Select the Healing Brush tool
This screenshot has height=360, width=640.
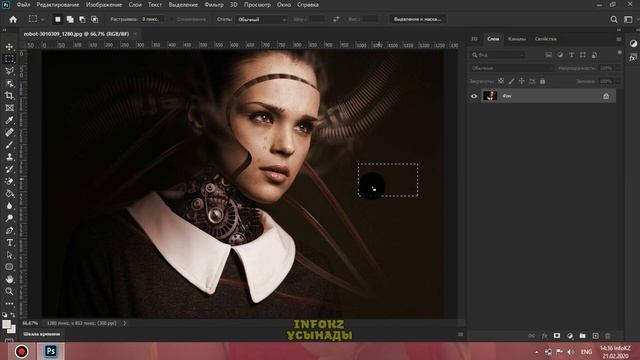[x=9, y=132]
